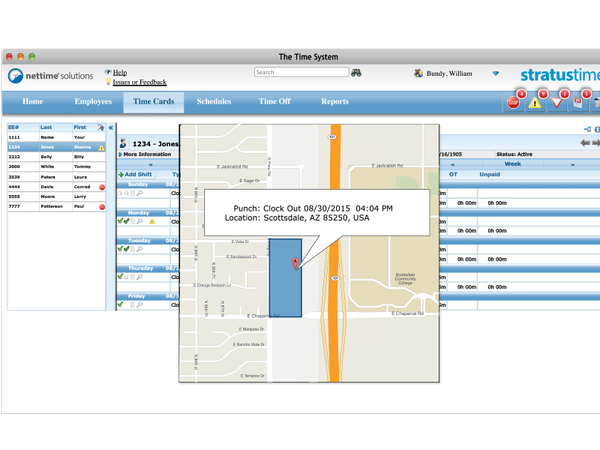
Task: Go to next week with double arrow right of Week
Action: click(573, 165)
